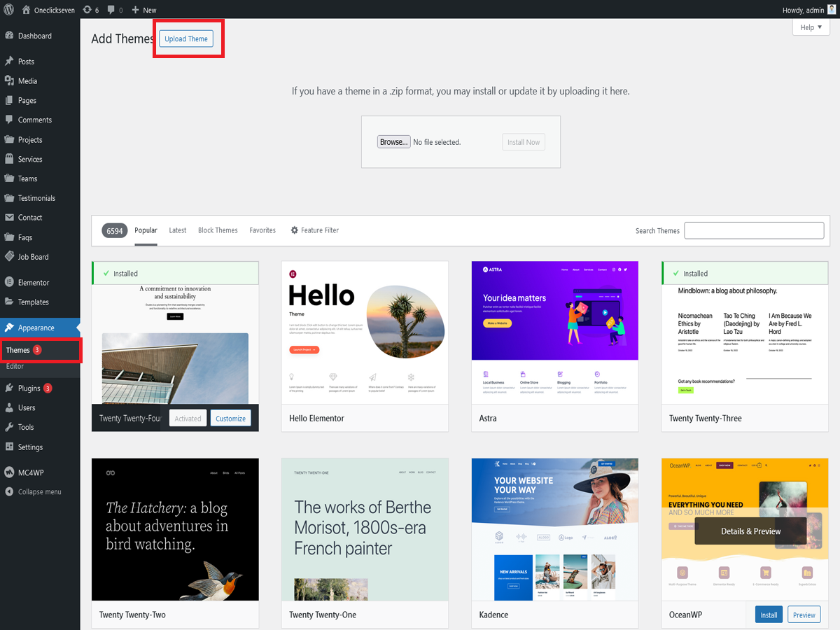The image size is (840, 630).
Task: Click the admin avatar next to Howdy
Action: pyautogui.click(x=832, y=10)
